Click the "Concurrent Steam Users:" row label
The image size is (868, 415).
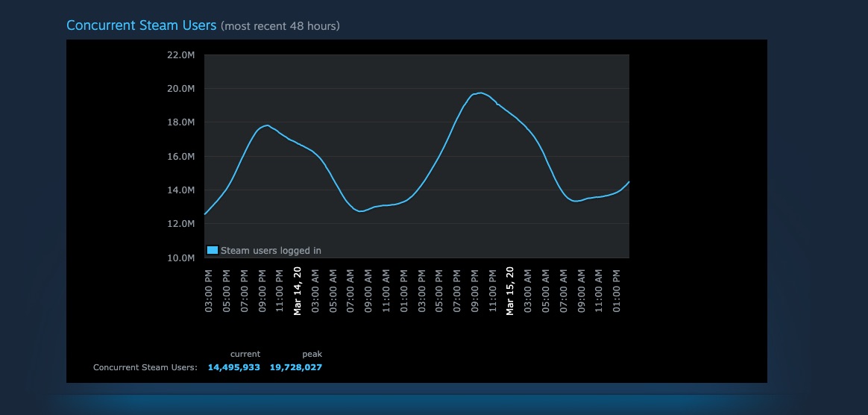[145, 367]
